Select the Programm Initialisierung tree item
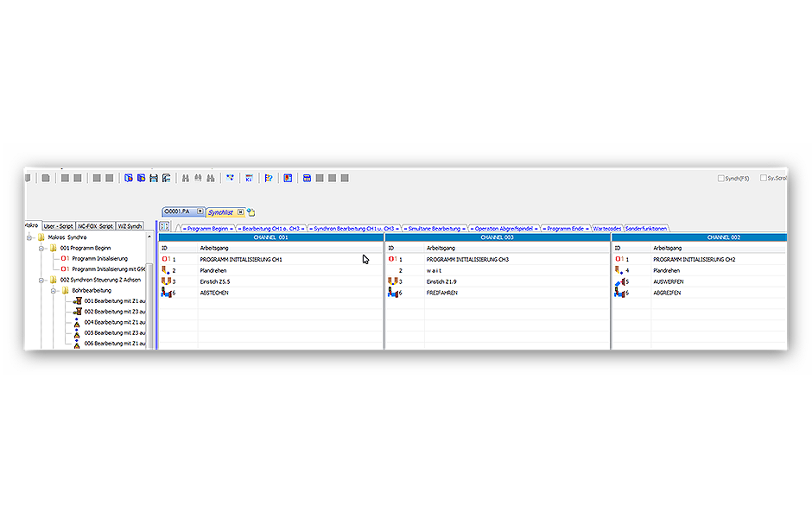 99,258
